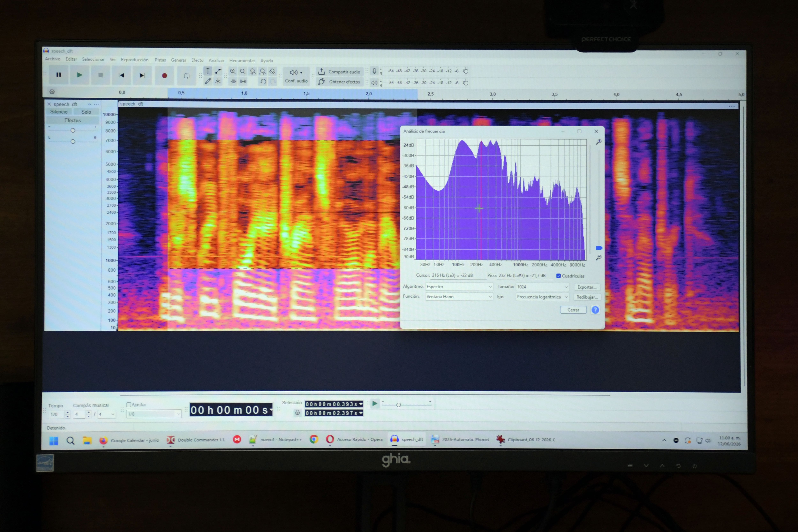Collapse the speech_dft track with the chevron
Viewport: 798px width, 532px height.
pos(90,105)
